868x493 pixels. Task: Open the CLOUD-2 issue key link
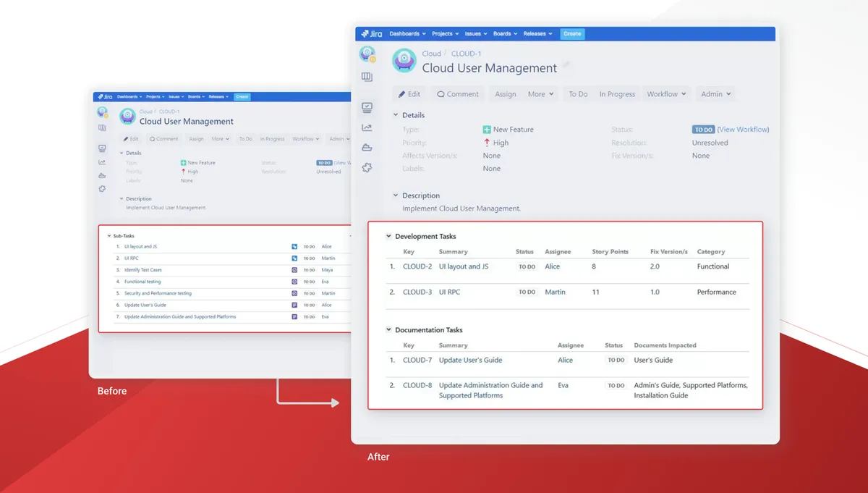tap(417, 266)
